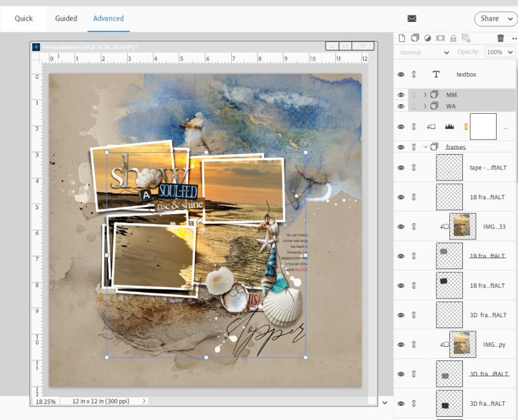Select the MM group name

(x=451, y=95)
